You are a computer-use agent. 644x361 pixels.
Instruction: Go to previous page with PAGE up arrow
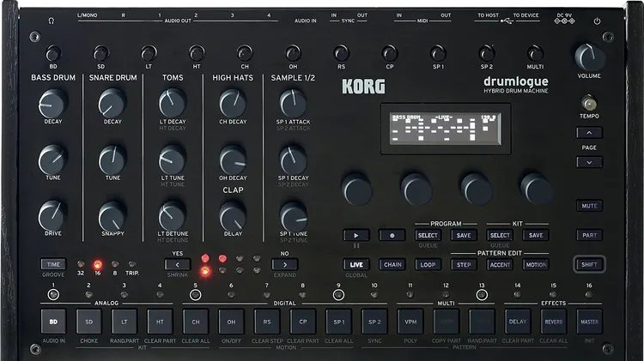[589, 133]
